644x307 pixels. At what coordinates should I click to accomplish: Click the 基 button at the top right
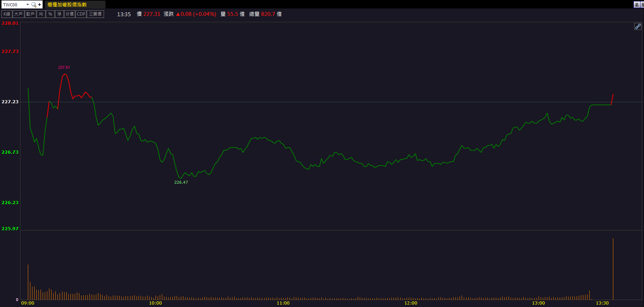click(x=637, y=5)
